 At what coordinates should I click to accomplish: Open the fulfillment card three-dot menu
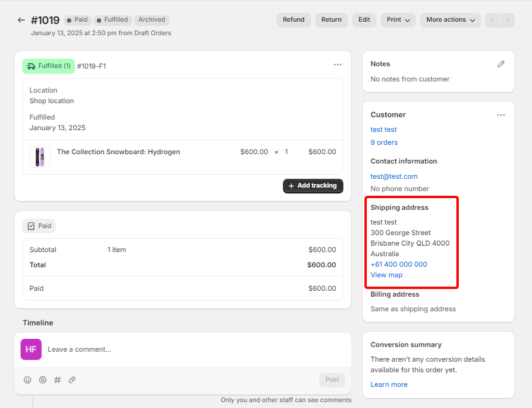tap(337, 65)
